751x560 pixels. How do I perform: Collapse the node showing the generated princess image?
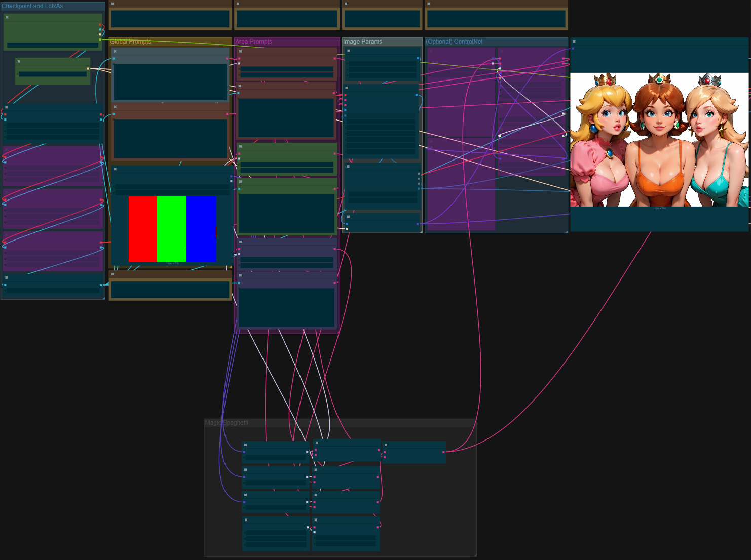[574, 42]
